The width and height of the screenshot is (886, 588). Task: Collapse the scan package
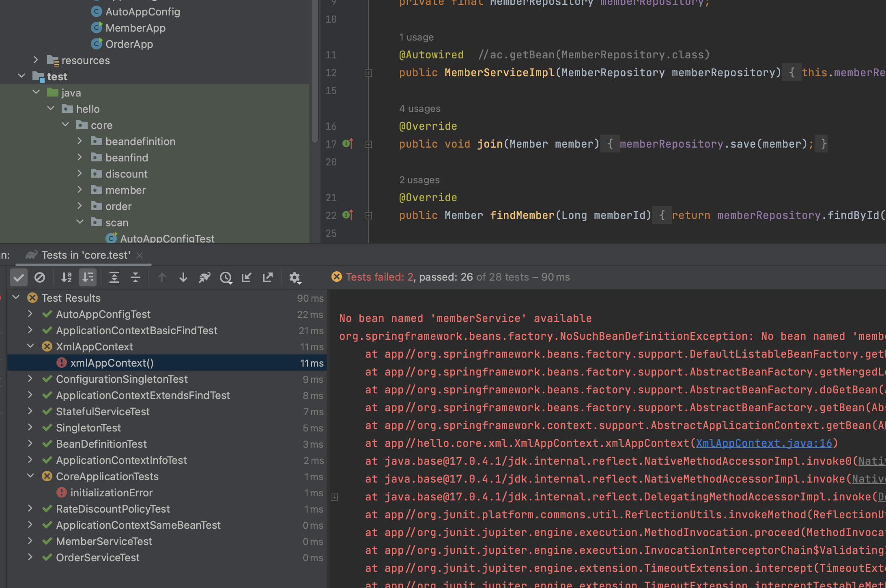[80, 222]
